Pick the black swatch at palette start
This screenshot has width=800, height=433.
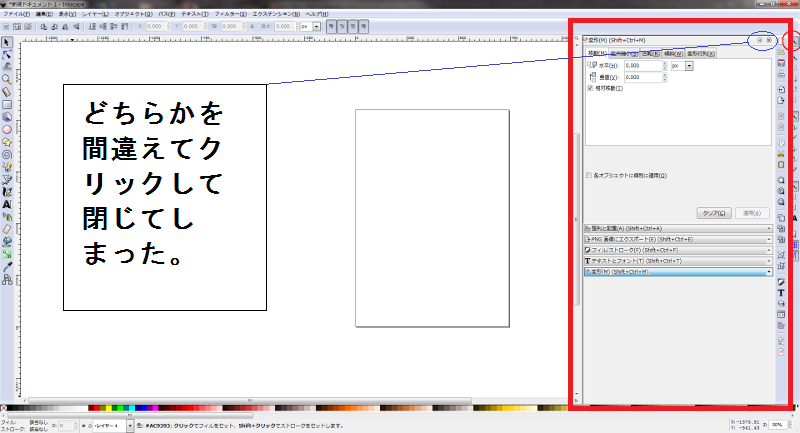(x=11, y=408)
